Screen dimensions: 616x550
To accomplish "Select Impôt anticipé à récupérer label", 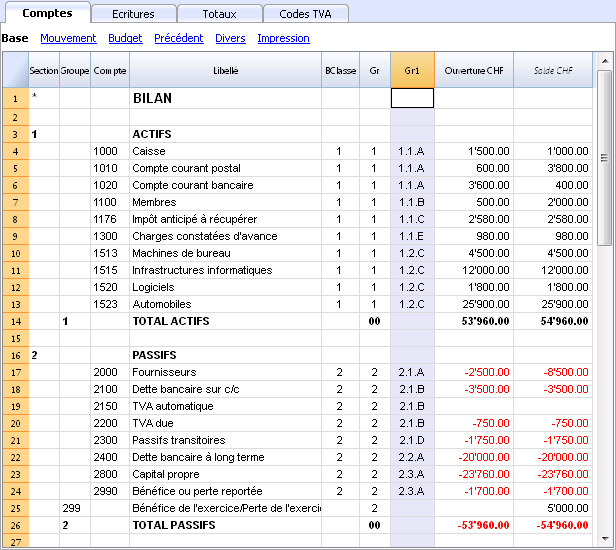I will (x=194, y=219).
